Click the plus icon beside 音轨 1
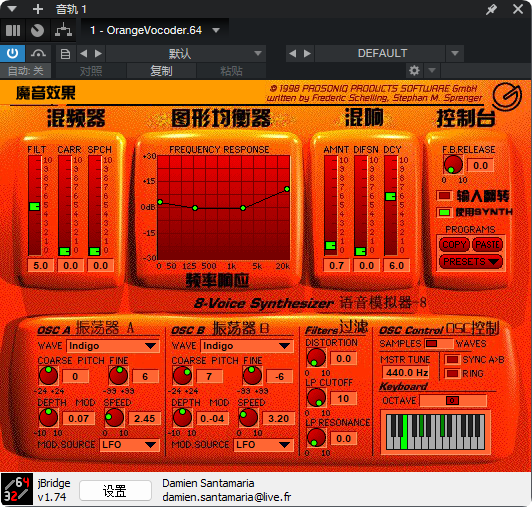The image size is (532, 507). [38, 9]
